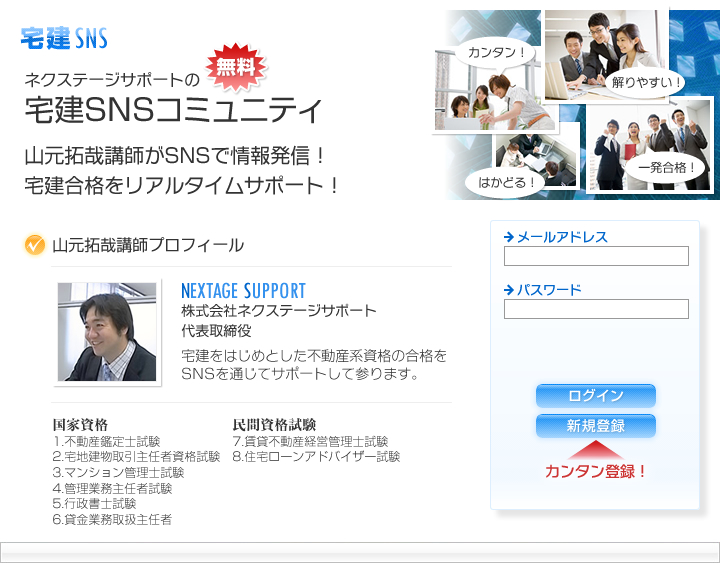Click the orange checkmark icon beside プロフィール
This screenshot has height=563, width=720.
[x=35, y=245]
